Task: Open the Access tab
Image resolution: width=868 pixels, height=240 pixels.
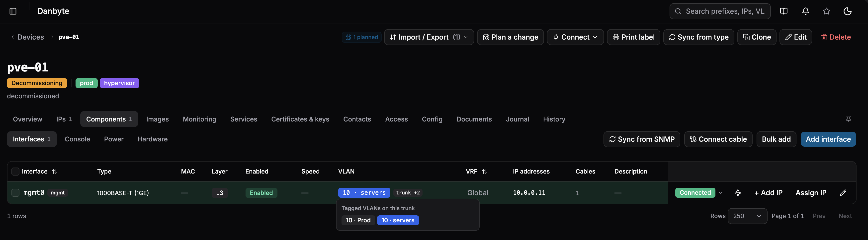Action: click(x=396, y=119)
